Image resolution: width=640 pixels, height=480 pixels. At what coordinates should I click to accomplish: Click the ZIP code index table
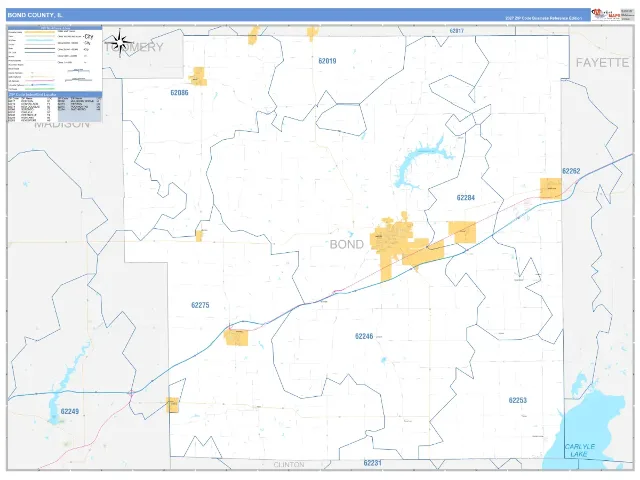pos(55,109)
